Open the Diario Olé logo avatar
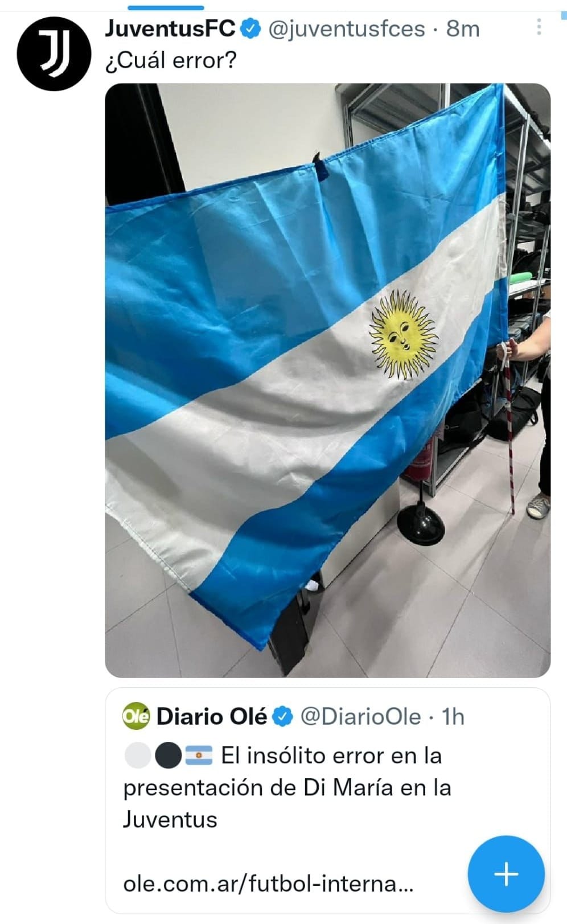 [137, 716]
